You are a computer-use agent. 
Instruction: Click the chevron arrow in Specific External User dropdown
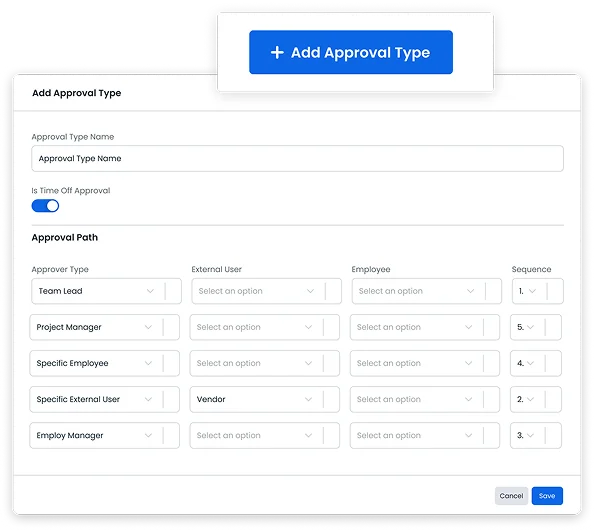(x=148, y=399)
